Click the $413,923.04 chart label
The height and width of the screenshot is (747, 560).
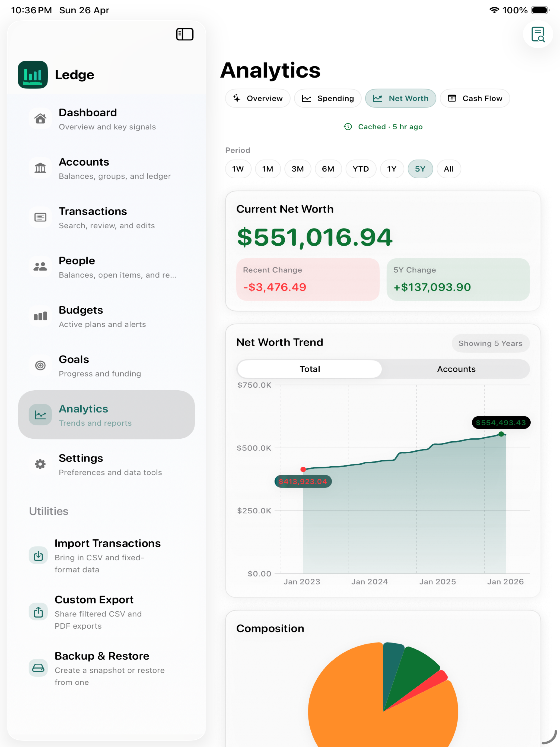pos(303,481)
